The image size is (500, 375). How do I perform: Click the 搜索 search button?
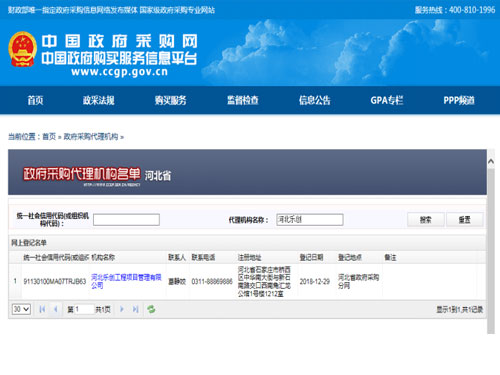[426, 220]
